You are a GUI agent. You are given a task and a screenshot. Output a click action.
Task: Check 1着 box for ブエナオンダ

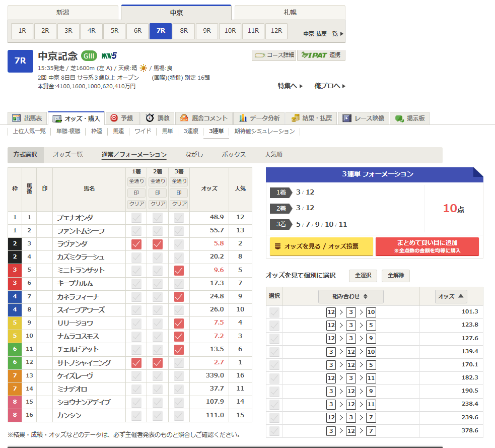point(136,217)
